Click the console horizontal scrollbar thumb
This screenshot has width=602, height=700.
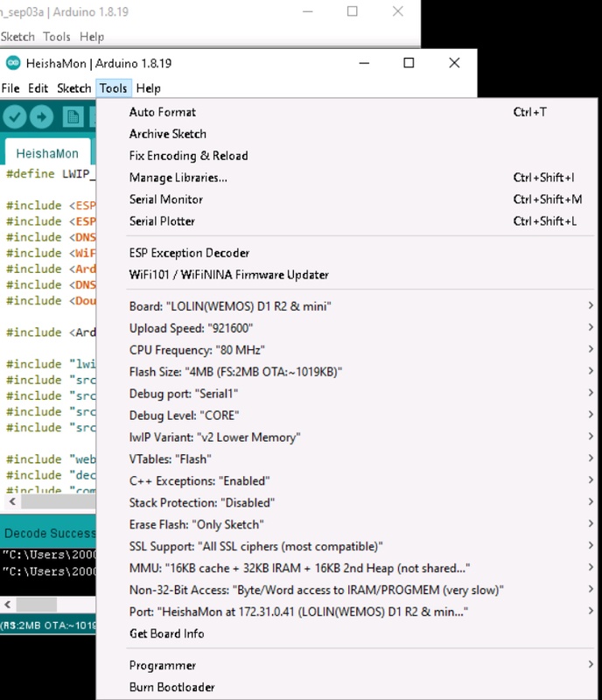[x=37, y=605]
